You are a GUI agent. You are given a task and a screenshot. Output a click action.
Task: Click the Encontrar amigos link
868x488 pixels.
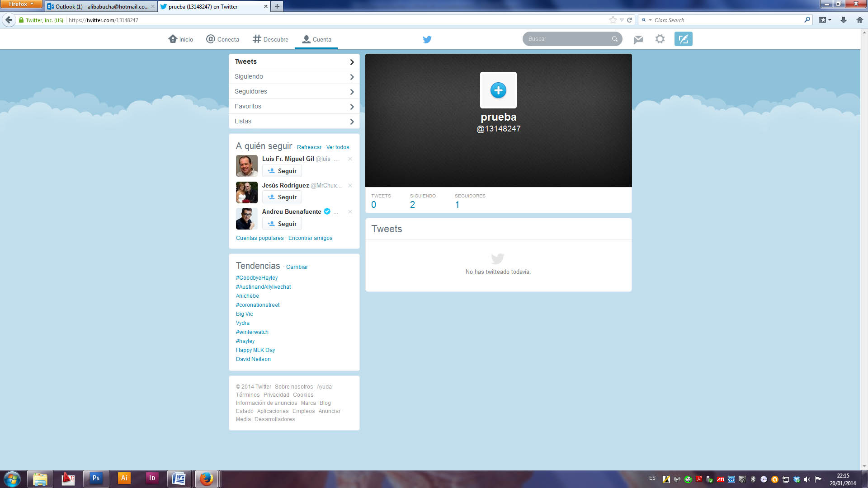(x=310, y=238)
